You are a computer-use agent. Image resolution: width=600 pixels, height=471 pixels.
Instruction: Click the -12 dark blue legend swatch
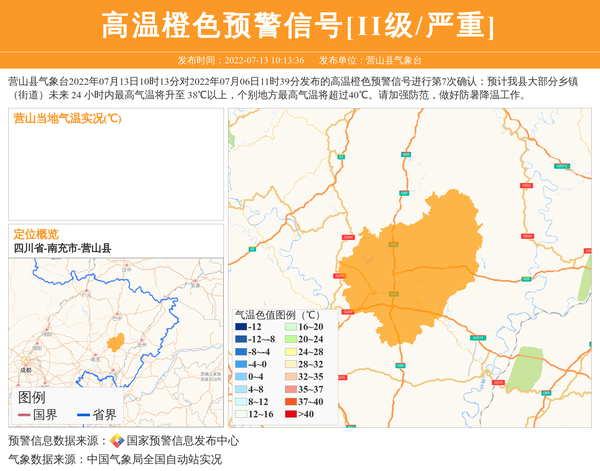click(x=241, y=327)
